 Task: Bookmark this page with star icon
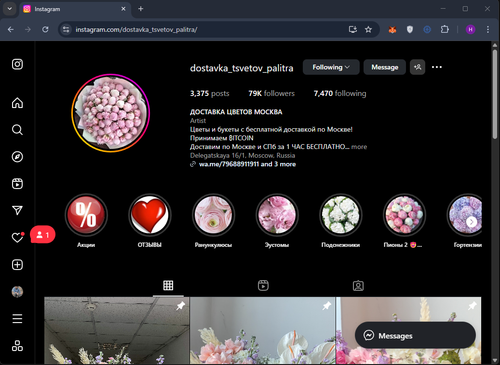click(x=368, y=29)
